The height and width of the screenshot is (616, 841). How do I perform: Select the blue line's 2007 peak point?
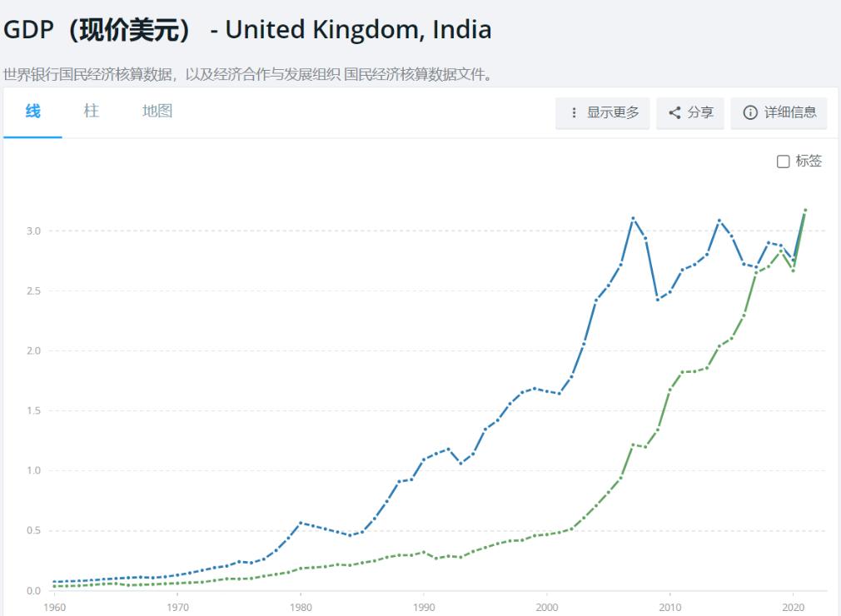(x=633, y=218)
